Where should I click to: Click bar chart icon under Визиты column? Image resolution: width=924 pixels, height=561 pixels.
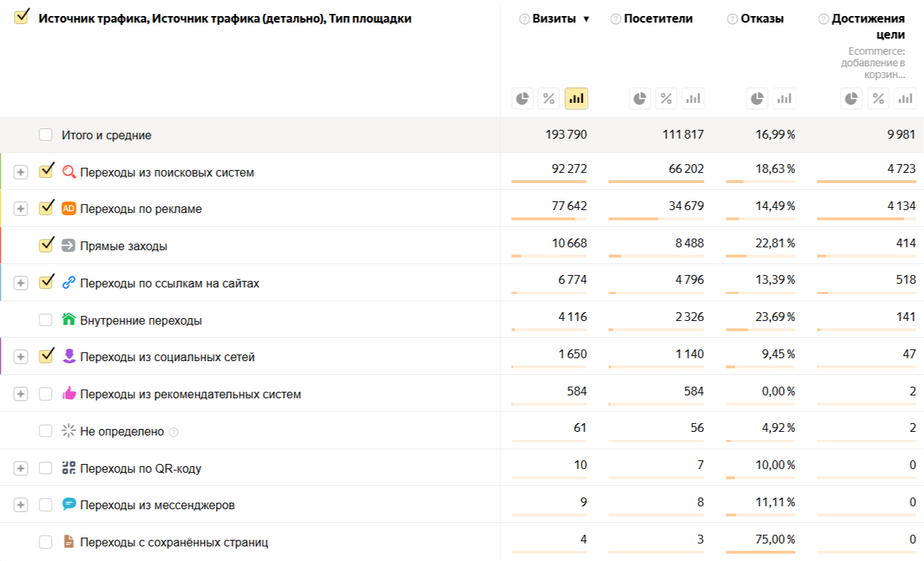576,98
